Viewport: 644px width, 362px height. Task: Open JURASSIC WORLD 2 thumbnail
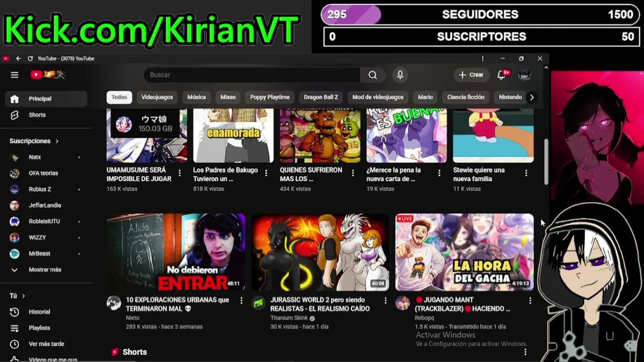[x=320, y=252]
